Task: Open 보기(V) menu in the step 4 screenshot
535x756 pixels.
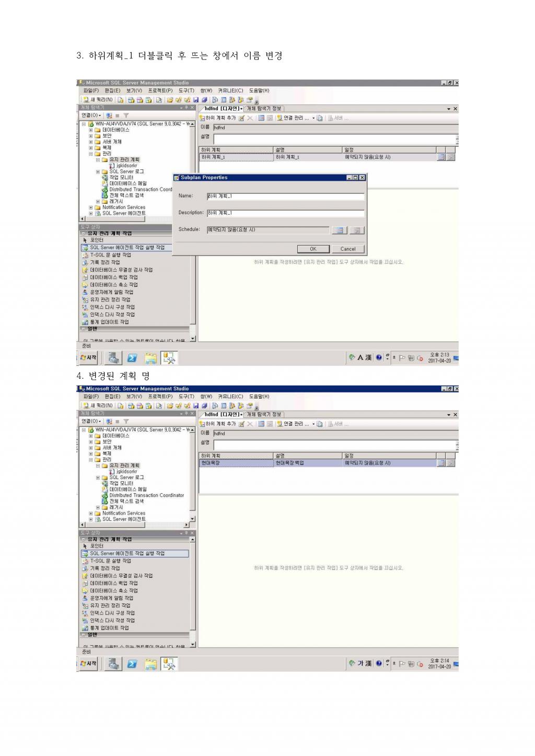Action: (134, 397)
